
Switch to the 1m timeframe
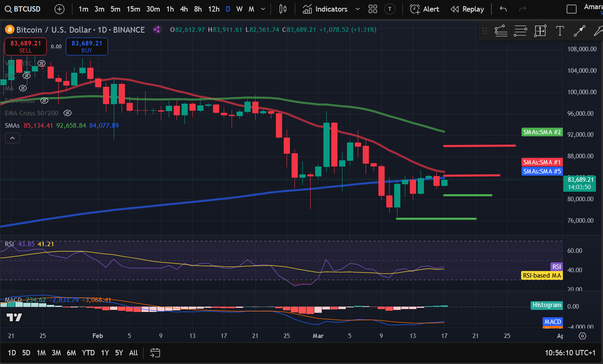coord(84,9)
